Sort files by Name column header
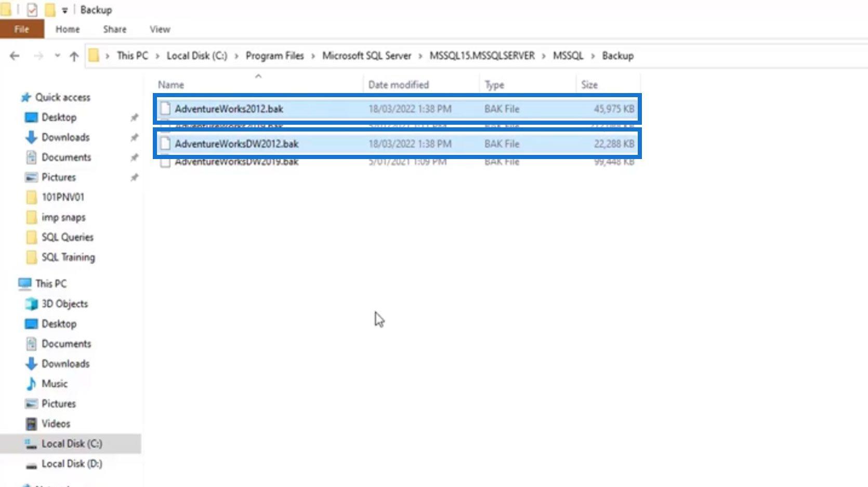The width and height of the screenshot is (868, 487). (171, 85)
